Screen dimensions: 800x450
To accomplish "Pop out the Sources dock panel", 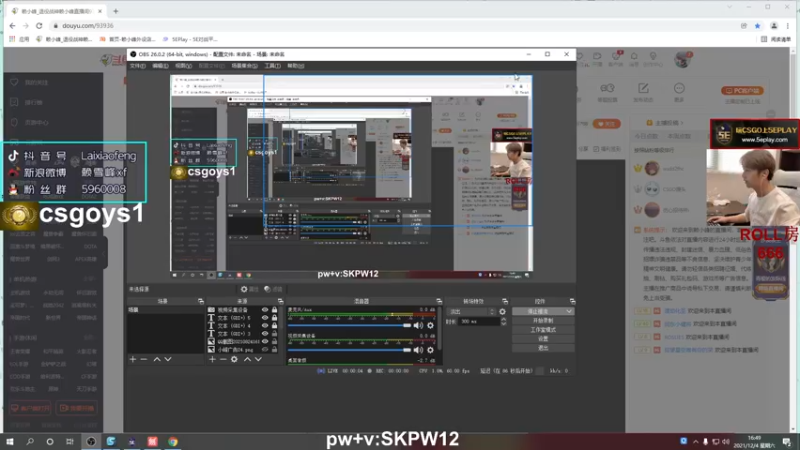I will [x=280, y=302].
